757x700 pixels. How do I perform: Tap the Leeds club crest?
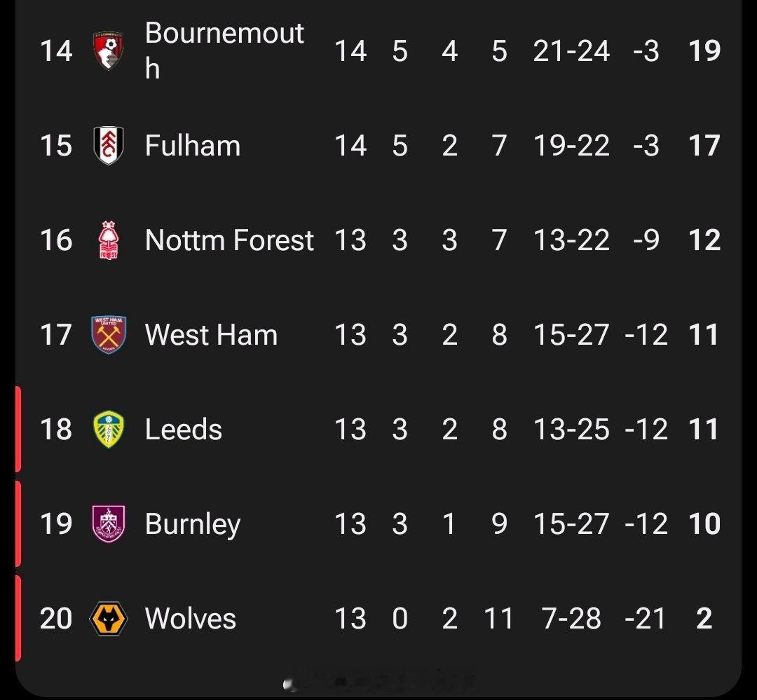pos(109,429)
